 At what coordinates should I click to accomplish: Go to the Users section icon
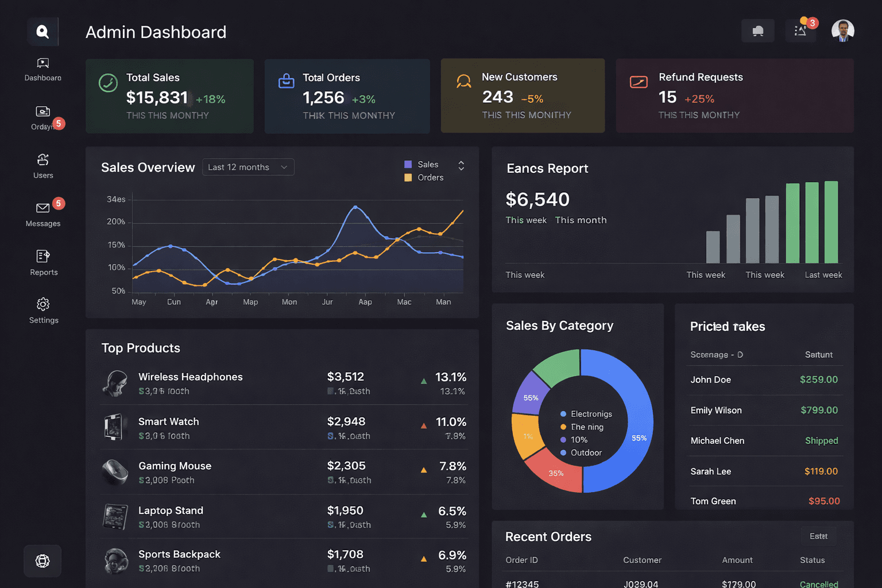(x=43, y=160)
